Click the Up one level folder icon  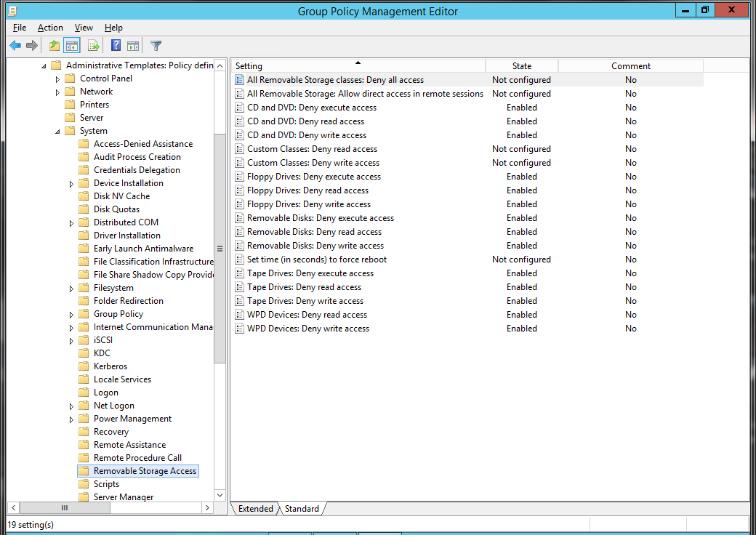tap(55, 46)
